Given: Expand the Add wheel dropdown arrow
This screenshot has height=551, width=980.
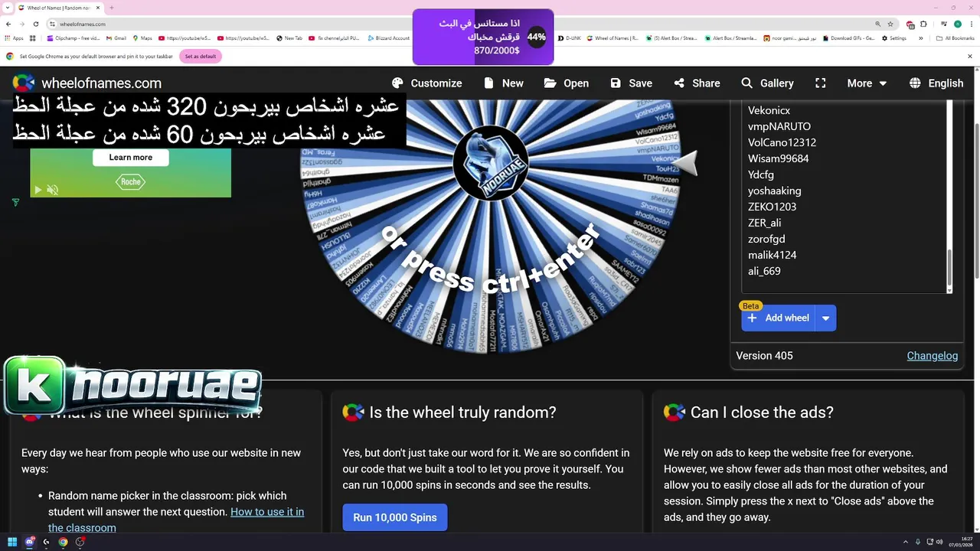Looking at the screenshot, I should [825, 318].
